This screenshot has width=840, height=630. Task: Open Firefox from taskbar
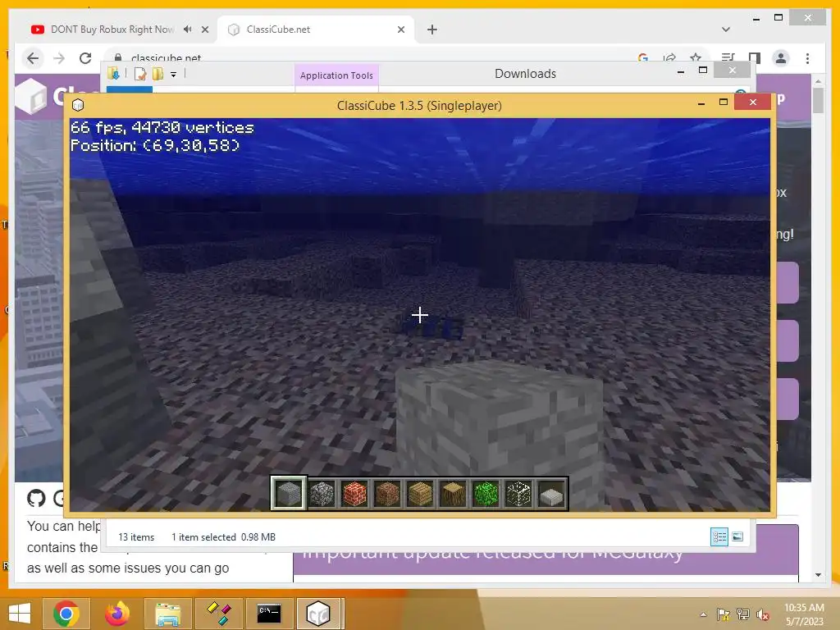point(117,614)
